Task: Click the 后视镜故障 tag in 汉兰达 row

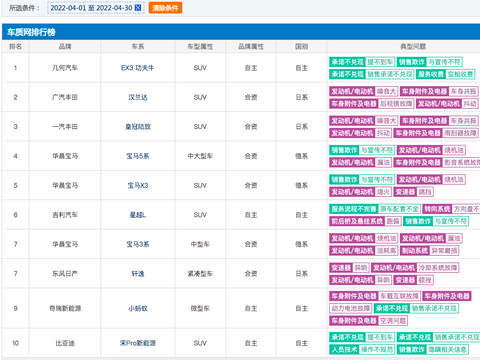Action: click(x=396, y=104)
